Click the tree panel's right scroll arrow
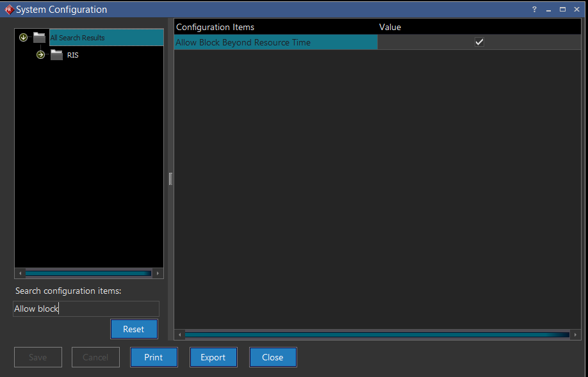 [158, 273]
